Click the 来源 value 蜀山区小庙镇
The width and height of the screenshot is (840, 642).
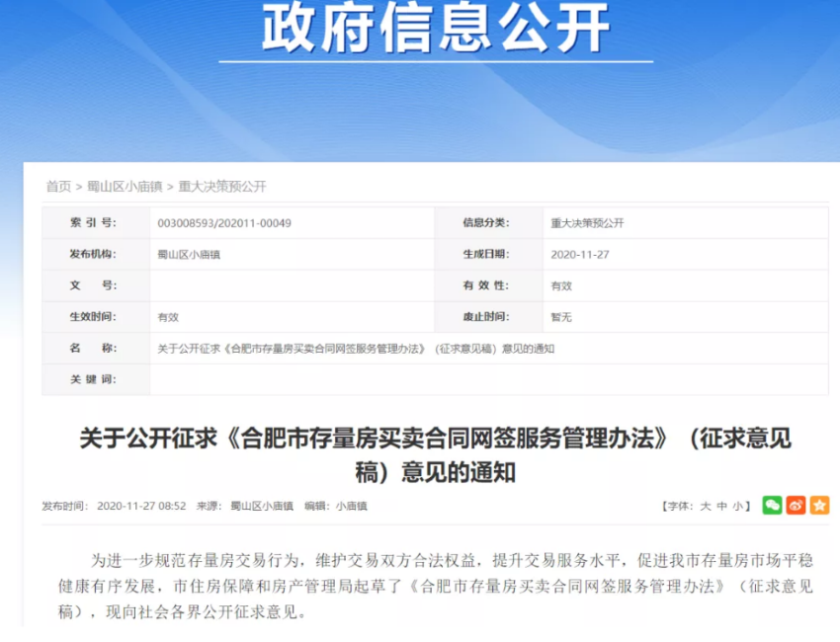pos(262,506)
